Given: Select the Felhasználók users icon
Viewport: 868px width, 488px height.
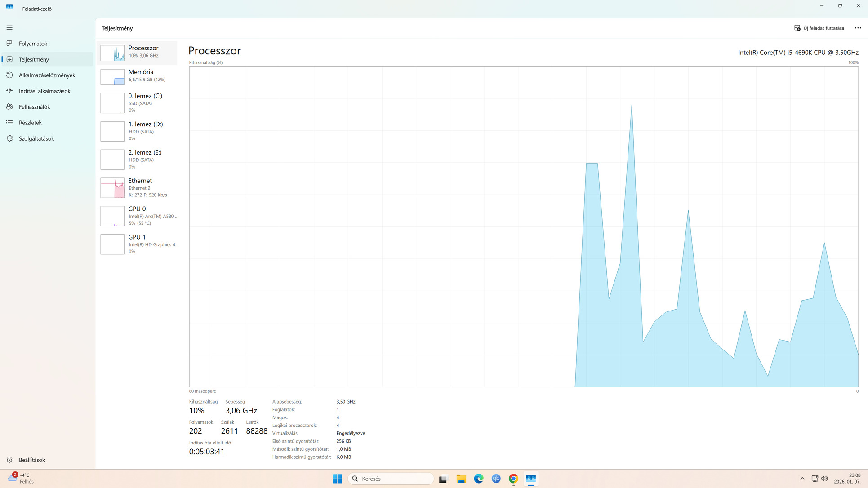Looking at the screenshot, I should point(9,107).
